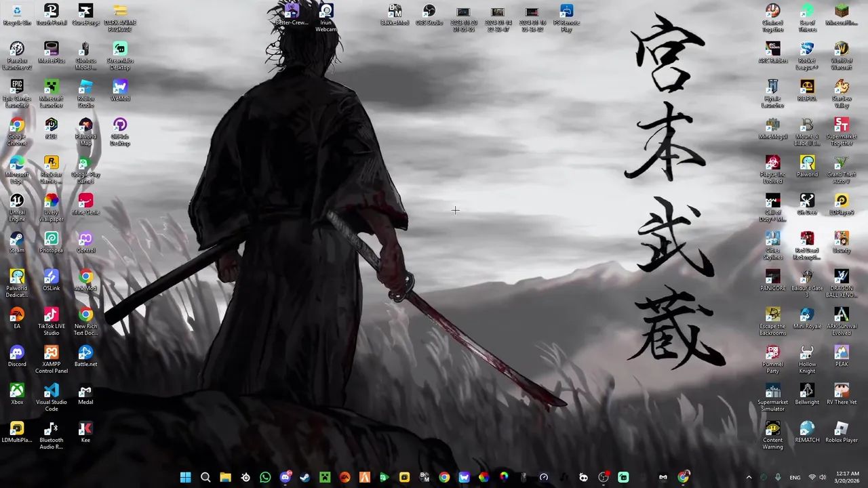Open Microsoft Edge desktop icon
The height and width of the screenshot is (488, 868).
point(17,169)
